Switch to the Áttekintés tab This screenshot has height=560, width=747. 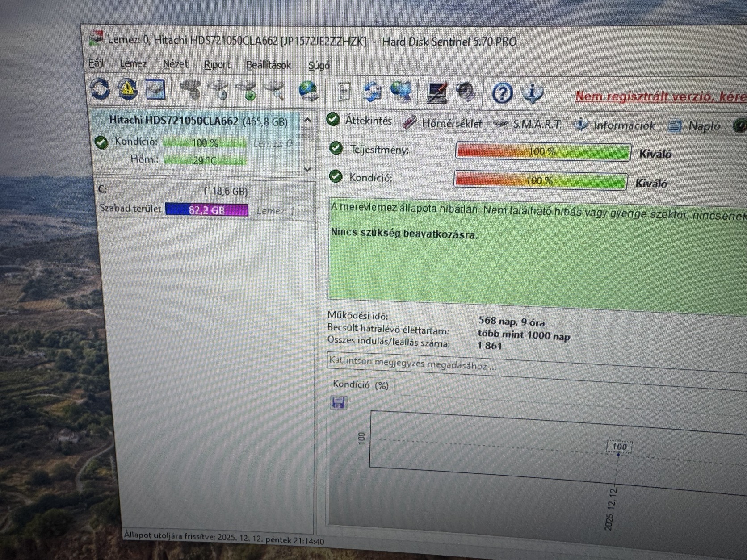coord(359,120)
